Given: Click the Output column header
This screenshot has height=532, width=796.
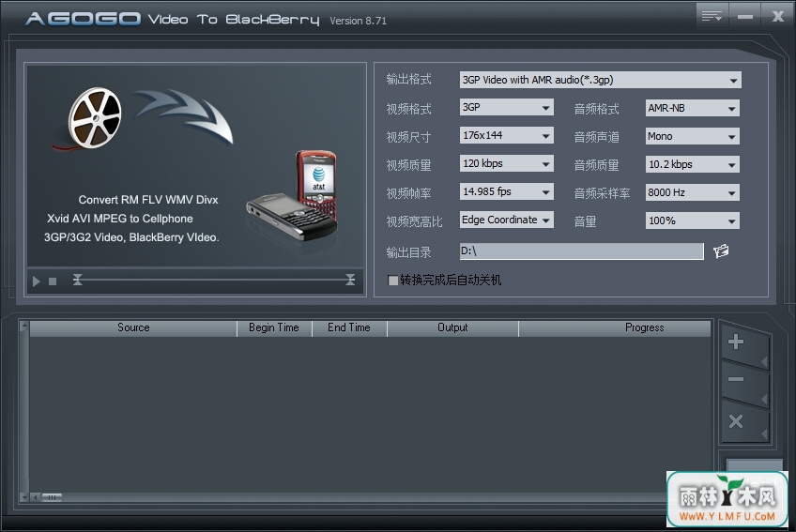Looking at the screenshot, I should point(452,328).
